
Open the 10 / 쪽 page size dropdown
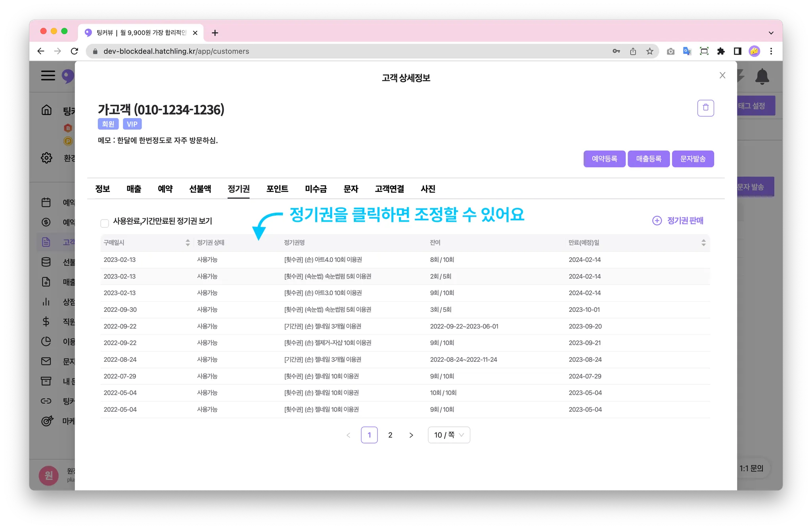pos(449,435)
